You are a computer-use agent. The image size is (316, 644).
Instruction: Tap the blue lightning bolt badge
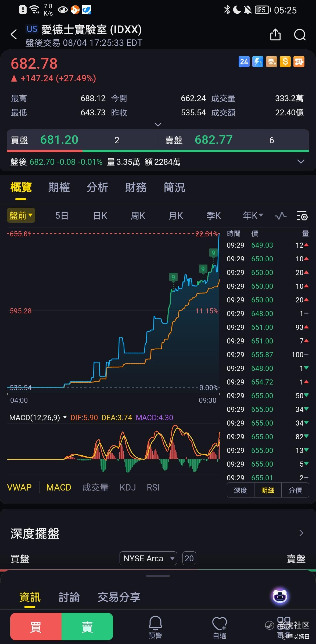click(x=258, y=62)
